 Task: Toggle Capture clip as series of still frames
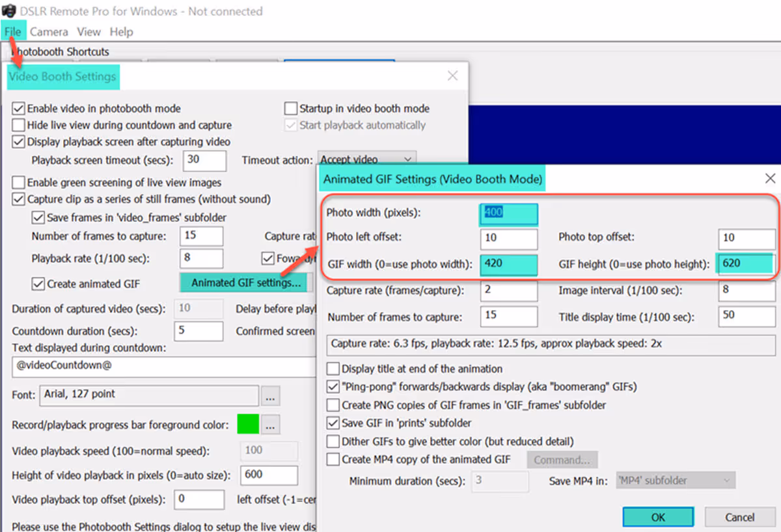coord(19,199)
